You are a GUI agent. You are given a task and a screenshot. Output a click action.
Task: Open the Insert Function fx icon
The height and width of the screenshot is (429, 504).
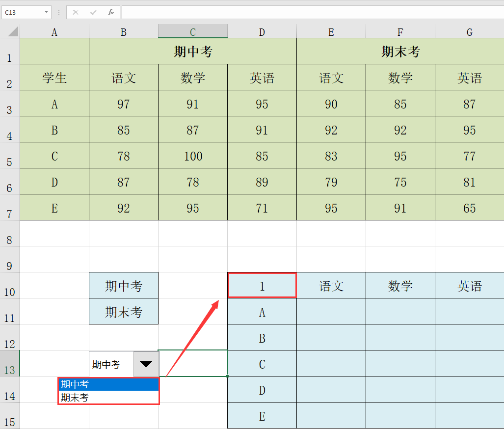[110, 12]
